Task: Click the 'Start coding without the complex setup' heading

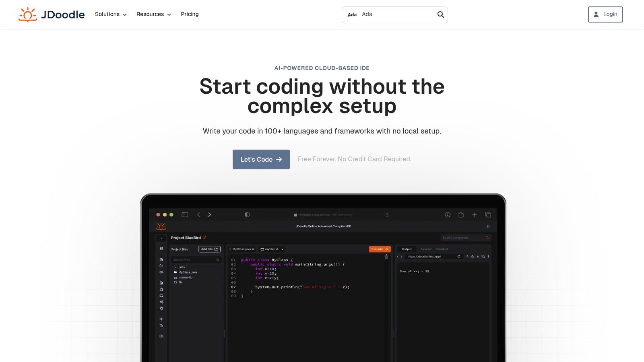Action: tap(322, 96)
